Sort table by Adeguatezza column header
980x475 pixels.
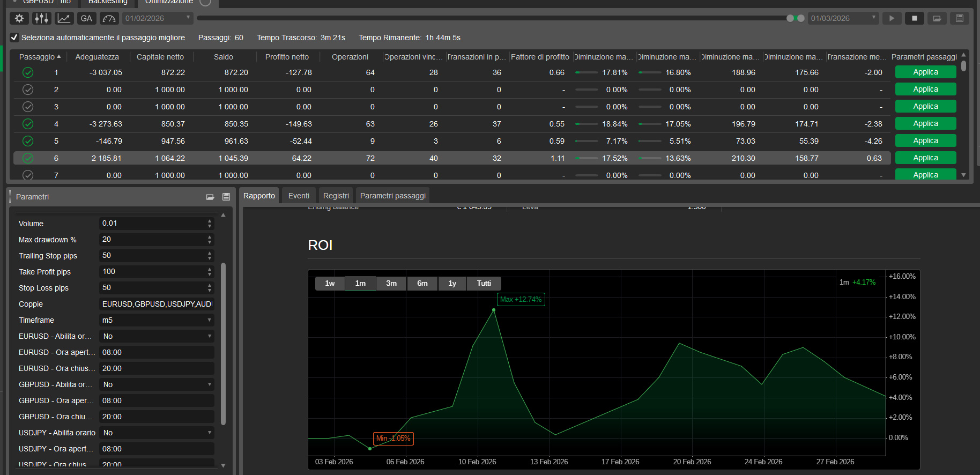point(97,57)
